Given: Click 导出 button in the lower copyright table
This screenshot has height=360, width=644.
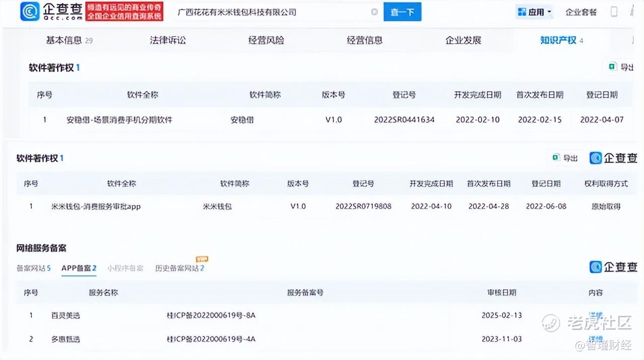Looking at the screenshot, I should click(565, 158).
